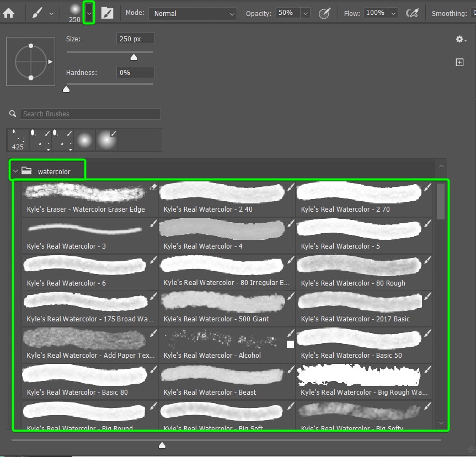Viewport: 476px width, 457px height.
Task: Open the tool preset picker arrow beside brush icon
Action: coord(52,14)
